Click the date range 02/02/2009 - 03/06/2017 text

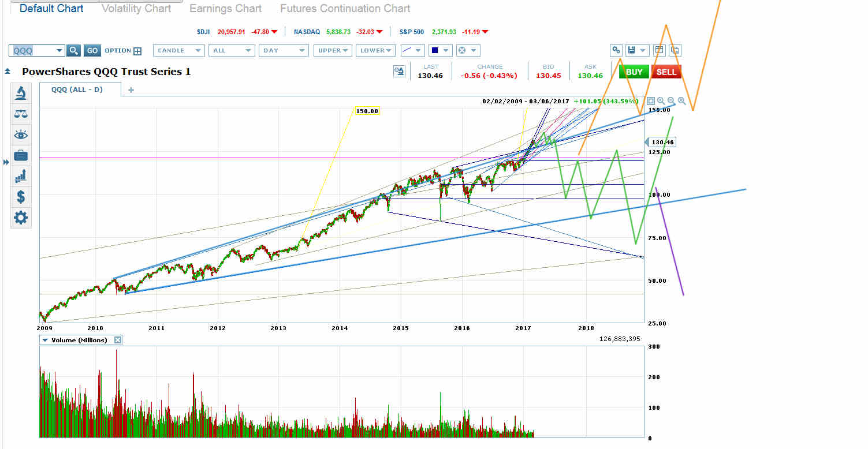click(526, 101)
